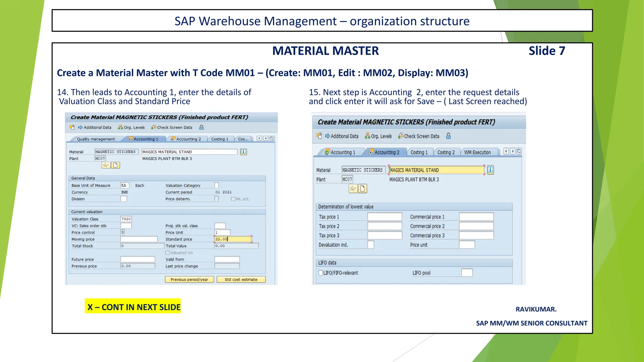Click Additional Data in the right screenshot's toolbar
The height and width of the screenshot is (362, 644).
pos(342,136)
